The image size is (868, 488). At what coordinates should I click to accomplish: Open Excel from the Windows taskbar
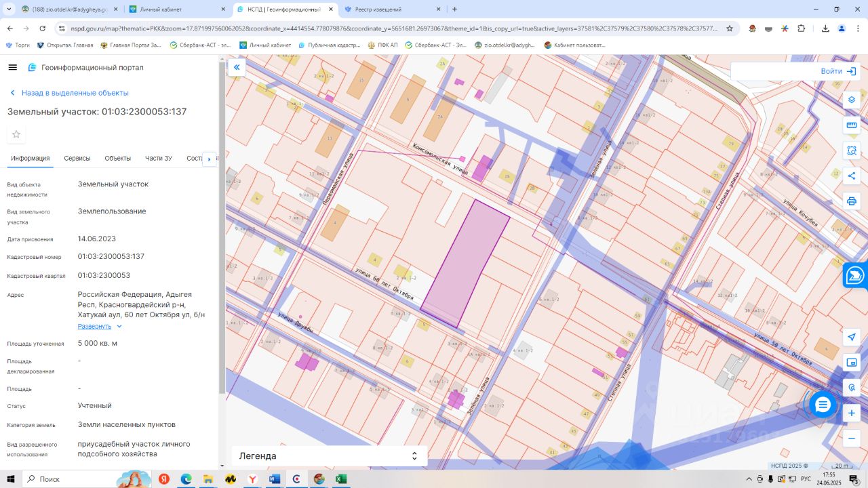click(341, 479)
